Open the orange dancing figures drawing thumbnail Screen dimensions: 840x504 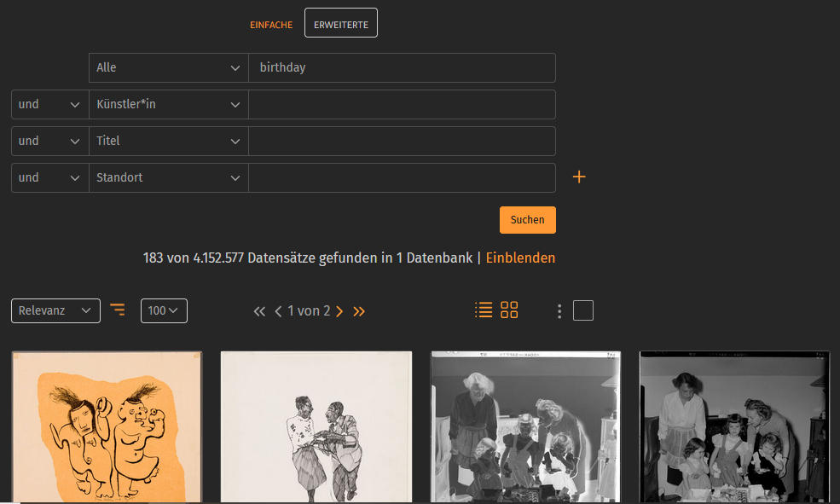click(x=107, y=426)
